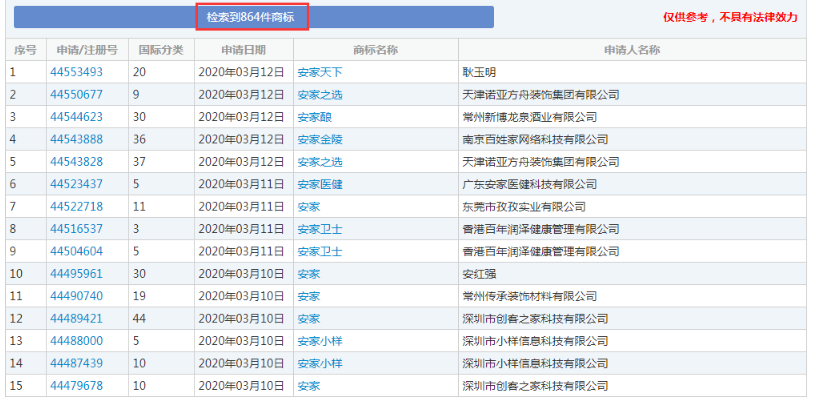This screenshot has width=817, height=402.
Task: Click international class 36 in row 4
Action: tap(139, 140)
